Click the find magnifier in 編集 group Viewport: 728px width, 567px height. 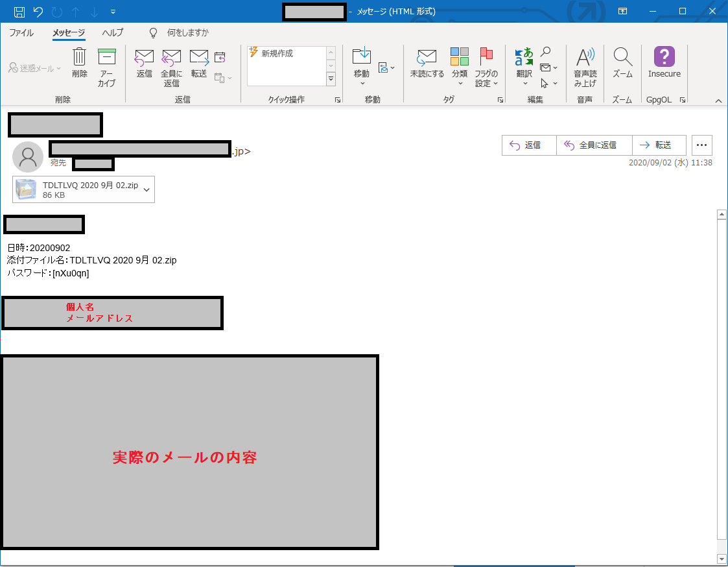[x=546, y=52]
